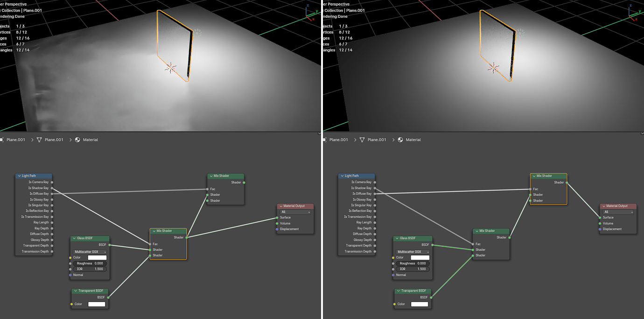Screen dimensions: 644x319
Task: Select the Material Output node header in left editor
Action: 295,206
